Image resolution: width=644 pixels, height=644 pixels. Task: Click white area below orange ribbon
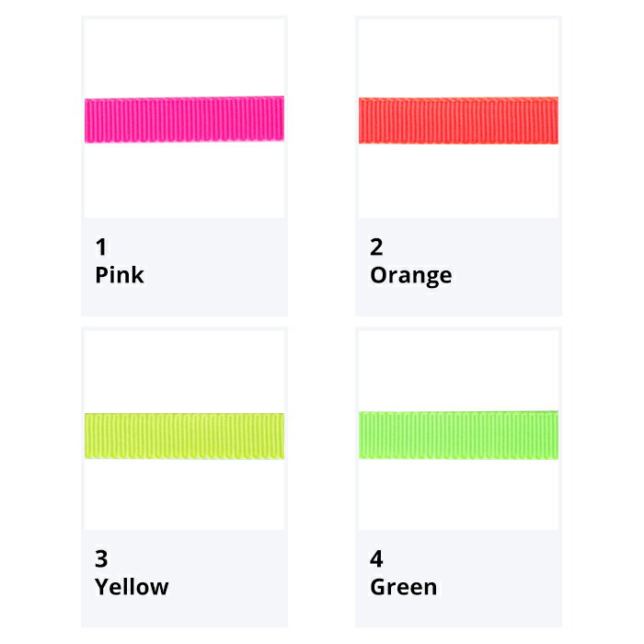458,180
